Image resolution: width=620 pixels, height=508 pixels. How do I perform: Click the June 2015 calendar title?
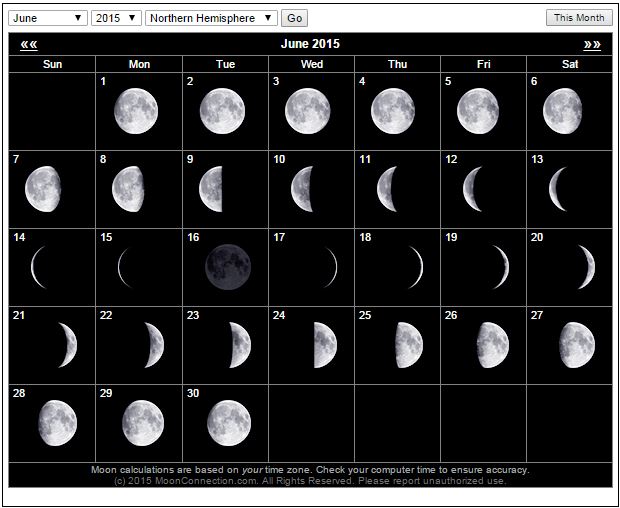pos(310,44)
